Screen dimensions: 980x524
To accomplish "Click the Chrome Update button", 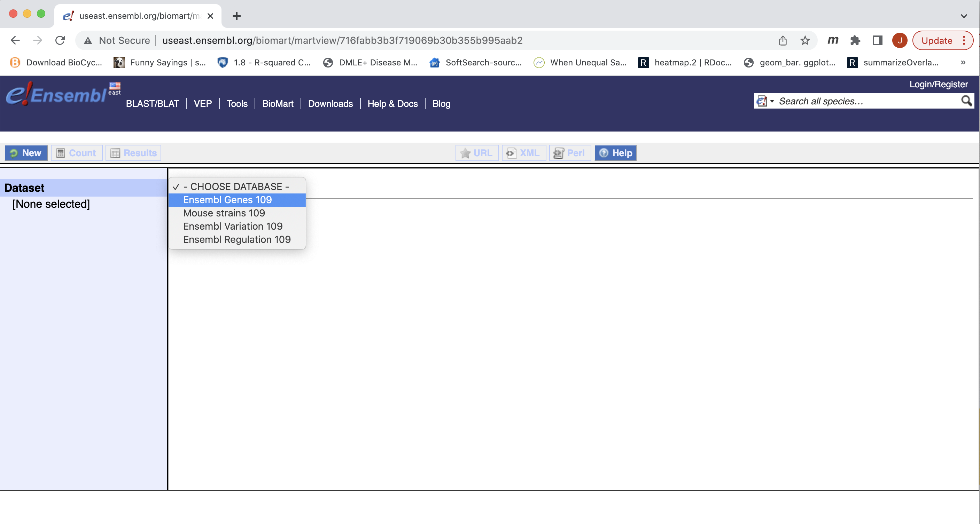I will pos(936,41).
